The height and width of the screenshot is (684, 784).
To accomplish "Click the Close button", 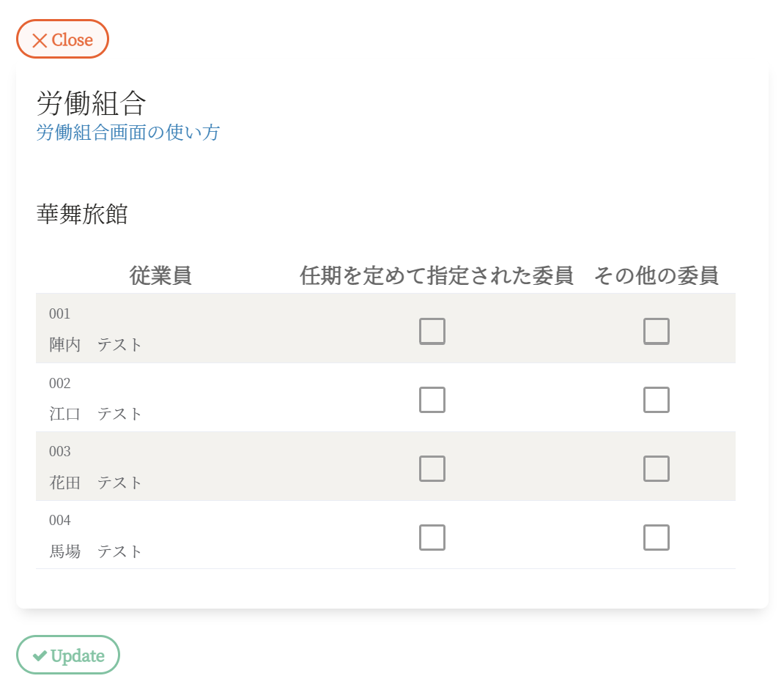I will (62, 40).
